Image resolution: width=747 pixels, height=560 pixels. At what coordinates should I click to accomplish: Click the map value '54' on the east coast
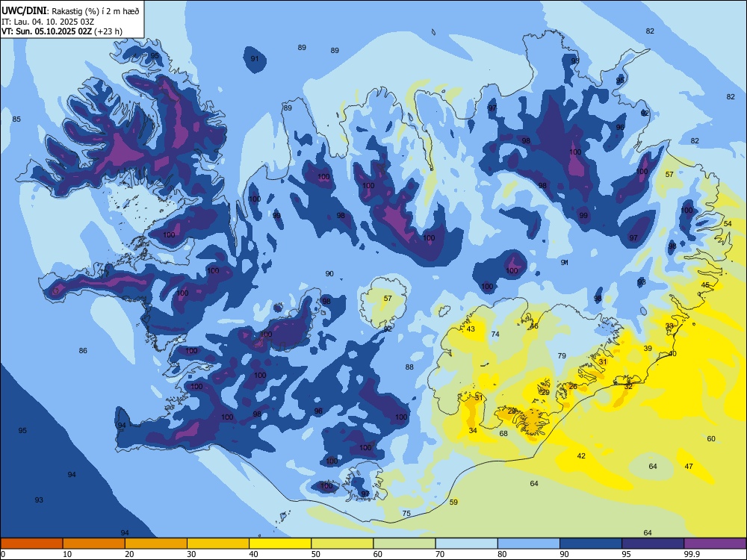pos(728,224)
